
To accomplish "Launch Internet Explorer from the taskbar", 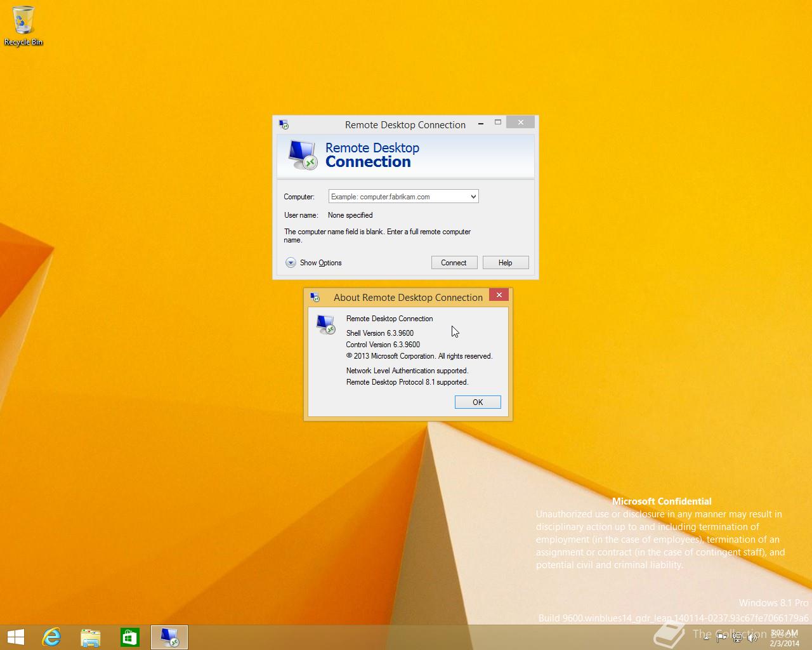I will [51, 637].
